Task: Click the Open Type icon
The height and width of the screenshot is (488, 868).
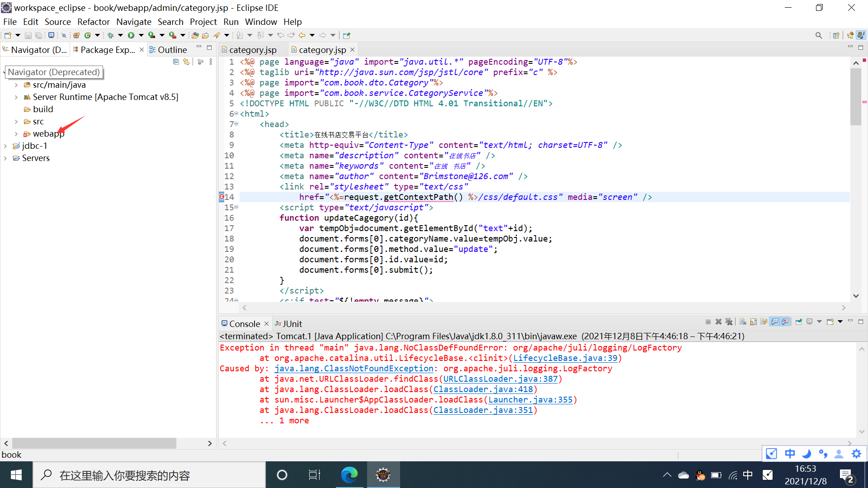Action: coord(195,35)
